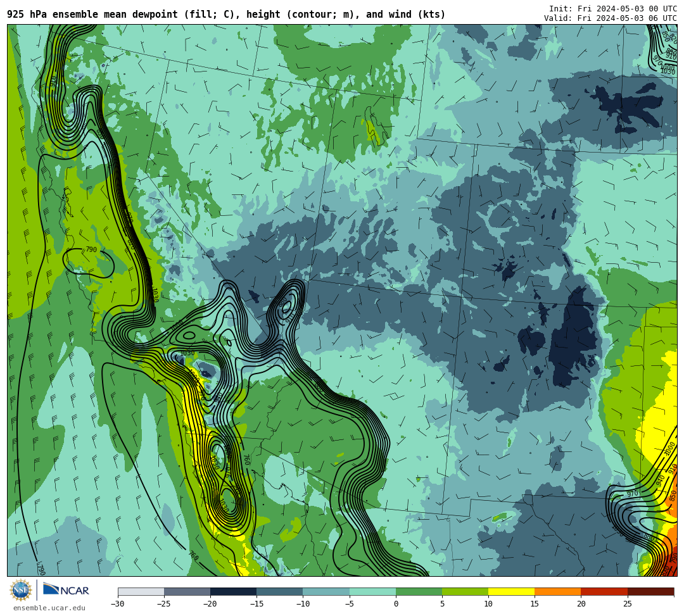Click the closed 790 contour label on the map
This screenshot has width=684, height=616.
point(91,250)
